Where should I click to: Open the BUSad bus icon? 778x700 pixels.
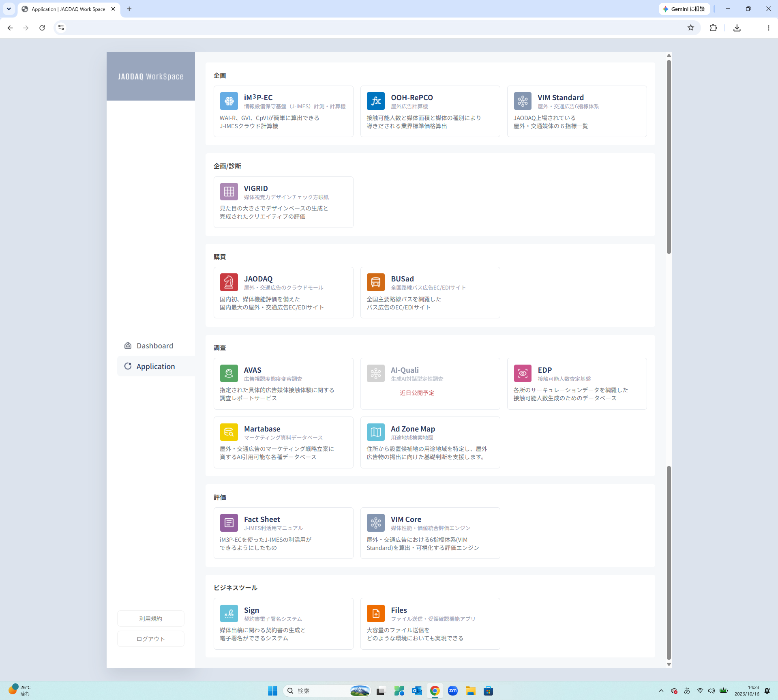(x=375, y=282)
